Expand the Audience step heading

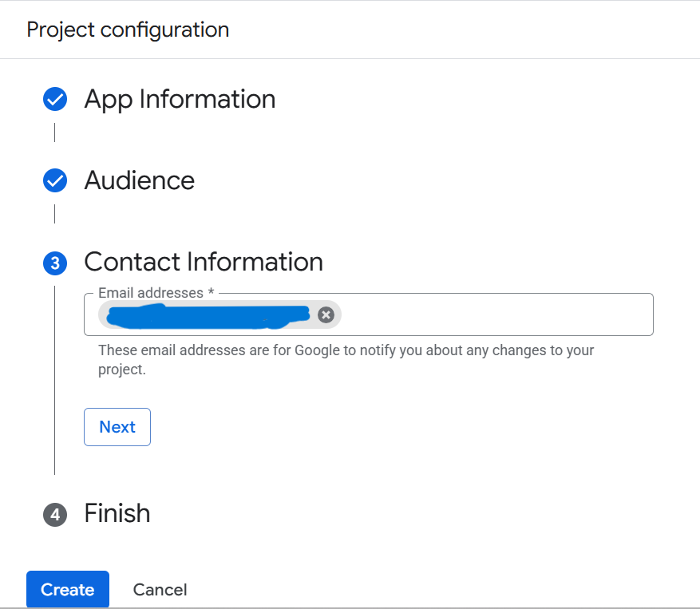(x=139, y=180)
